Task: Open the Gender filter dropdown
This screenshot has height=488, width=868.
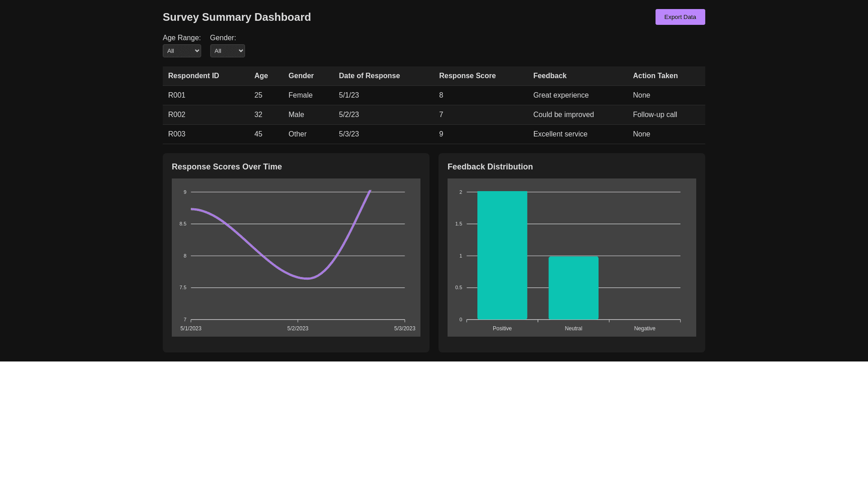Action: (227, 51)
